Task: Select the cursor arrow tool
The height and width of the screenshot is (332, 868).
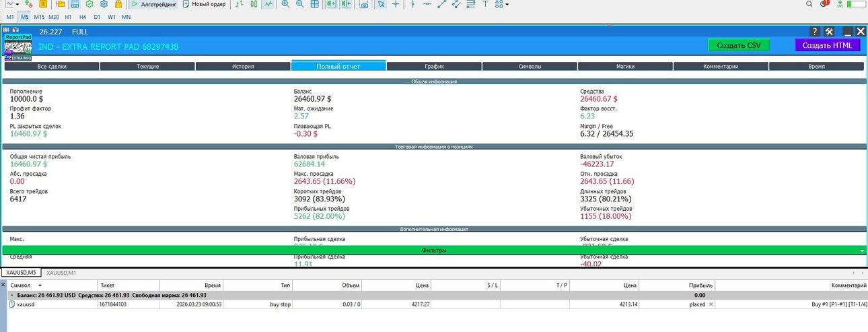Action: 381,4
